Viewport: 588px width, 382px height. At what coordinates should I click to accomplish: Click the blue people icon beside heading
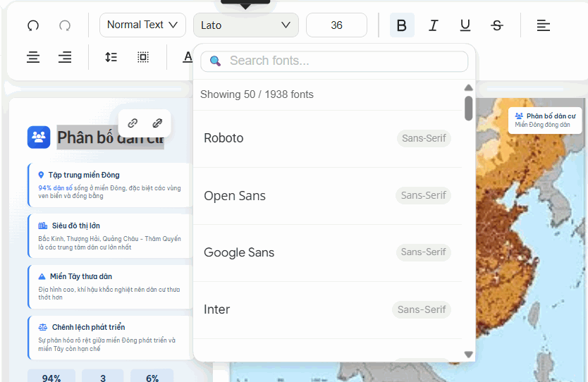tap(39, 137)
